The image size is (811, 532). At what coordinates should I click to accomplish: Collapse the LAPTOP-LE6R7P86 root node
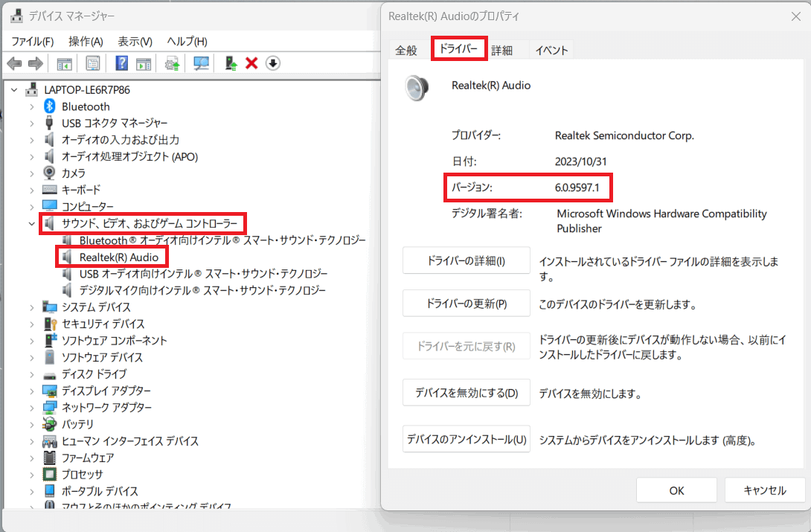14,90
